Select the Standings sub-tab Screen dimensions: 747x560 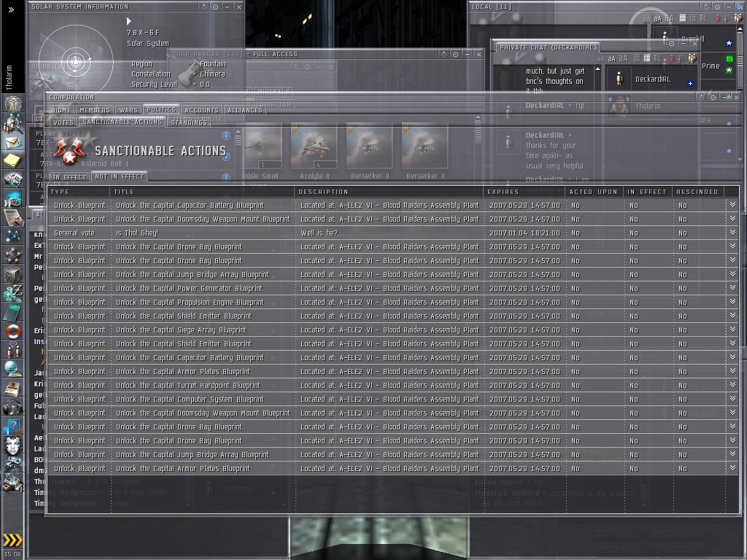[x=189, y=122]
